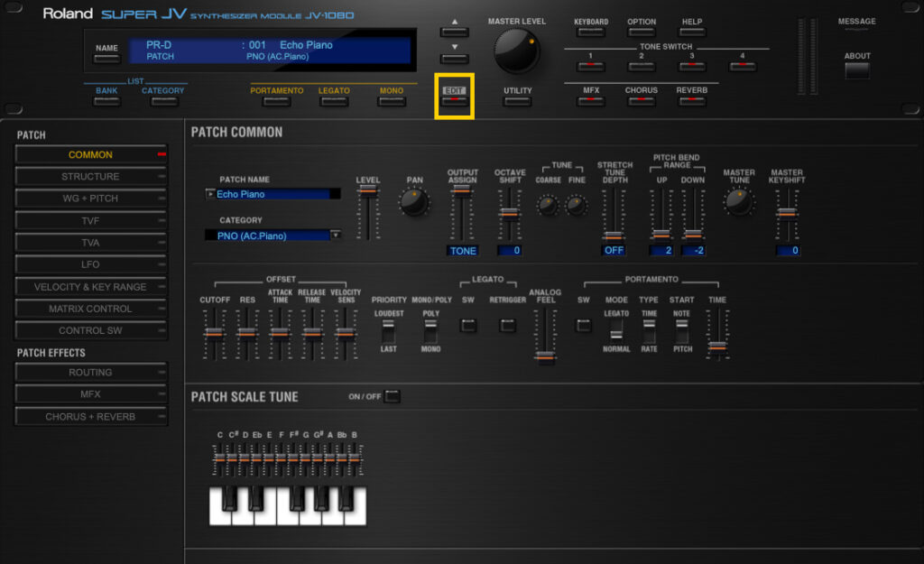
Task: Flip the MONO/POLY switch
Action: (x=430, y=331)
